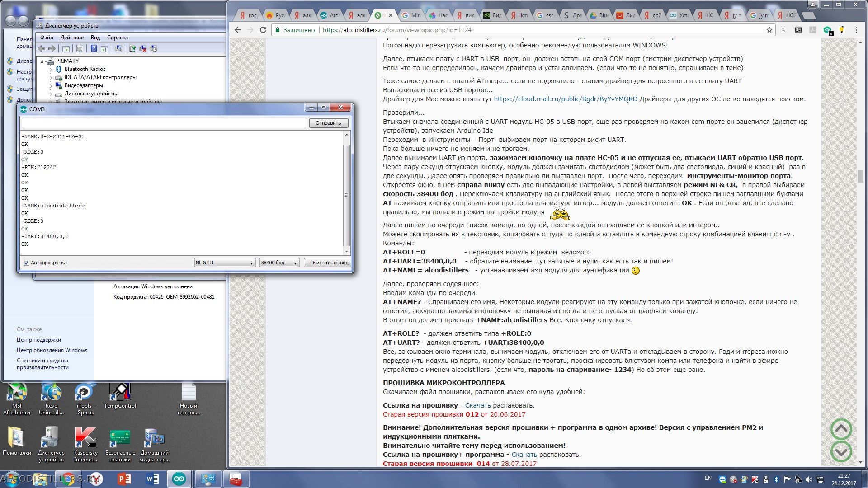Image resolution: width=868 pixels, height=488 pixels.
Task: Click command input field in COM3 window
Action: [164, 123]
